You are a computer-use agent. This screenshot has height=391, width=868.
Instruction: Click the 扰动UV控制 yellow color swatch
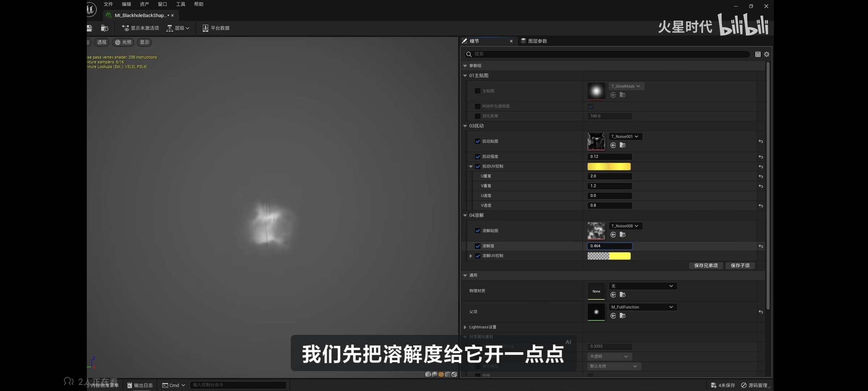(x=609, y=167)
